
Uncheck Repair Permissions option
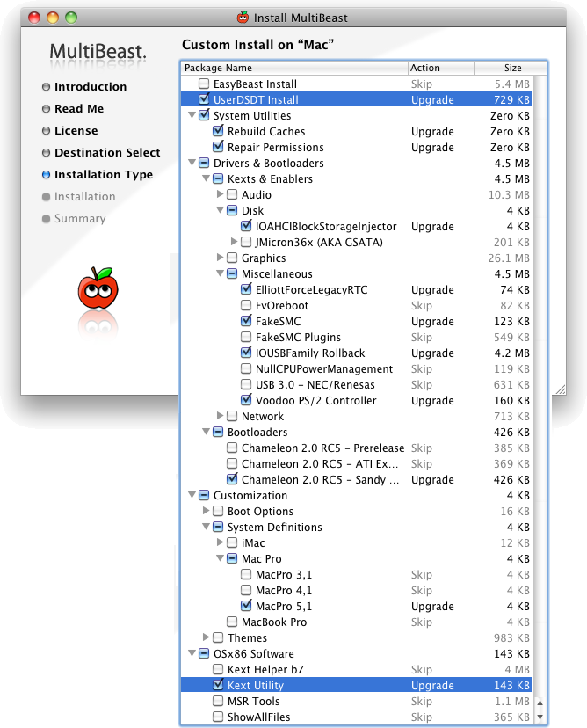tap(218, 147)
